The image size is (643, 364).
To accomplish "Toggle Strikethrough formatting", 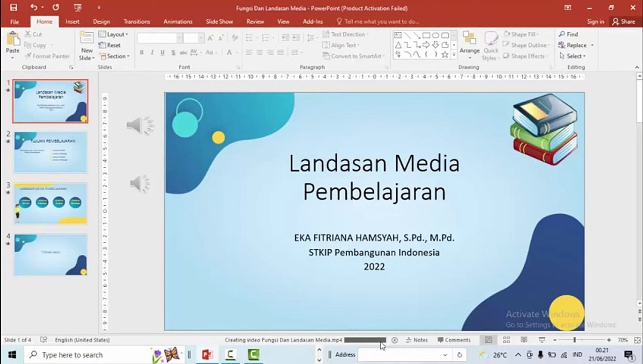I will (183, 53).
